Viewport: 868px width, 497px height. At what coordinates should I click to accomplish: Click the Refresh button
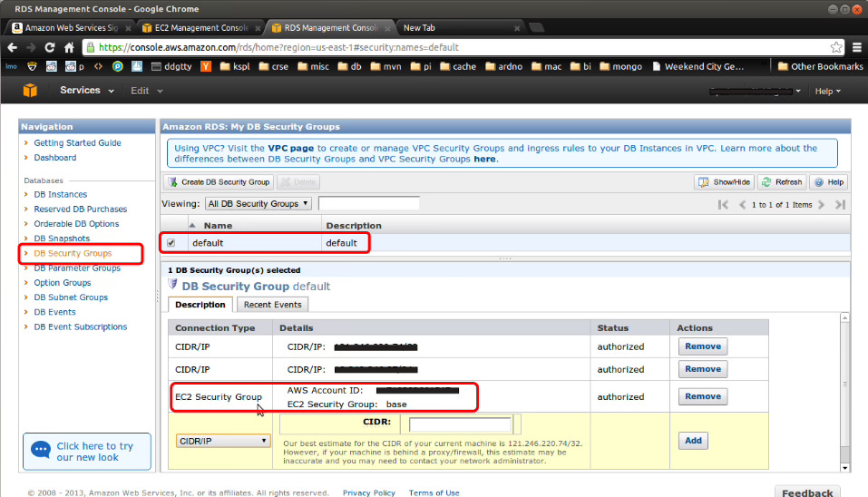click(x=782, y=182)
